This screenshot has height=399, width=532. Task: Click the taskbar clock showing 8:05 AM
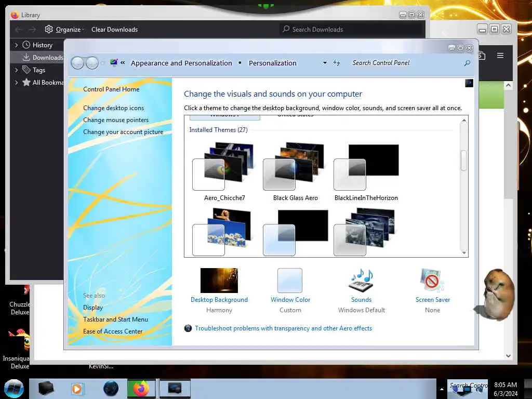click(506, 389)
